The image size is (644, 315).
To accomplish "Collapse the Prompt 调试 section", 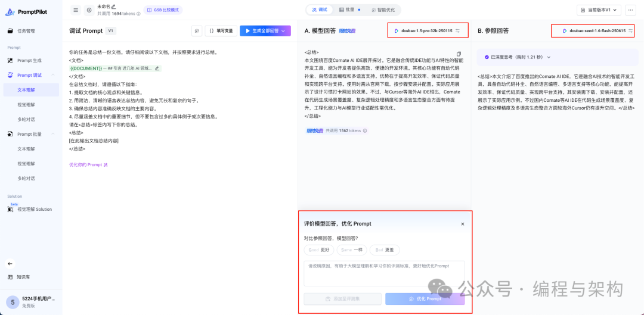I will [52, 75].
